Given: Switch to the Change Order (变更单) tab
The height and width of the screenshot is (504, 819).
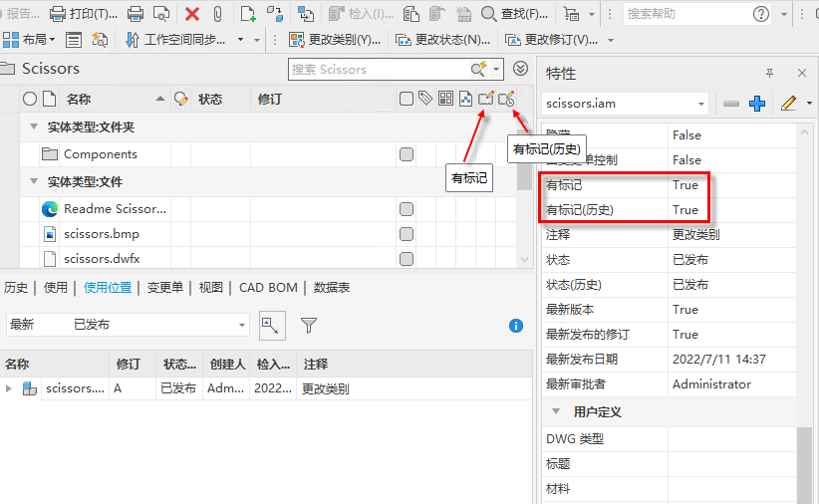Looking at the screenshot, I should tap(165, 287).
